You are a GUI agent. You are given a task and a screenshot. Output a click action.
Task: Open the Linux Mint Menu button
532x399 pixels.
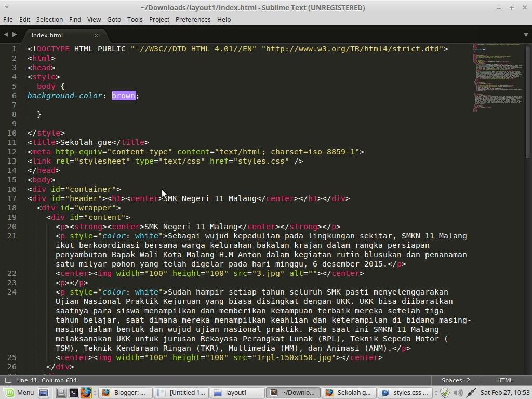(19, 393)
